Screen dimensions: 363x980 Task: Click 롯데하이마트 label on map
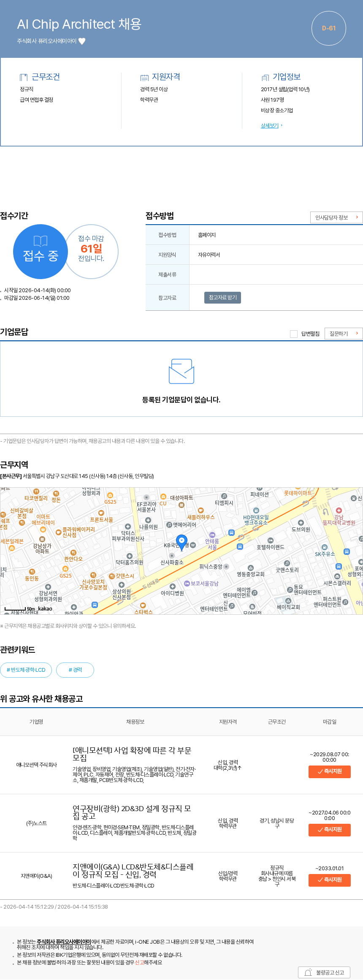point(298,493)
